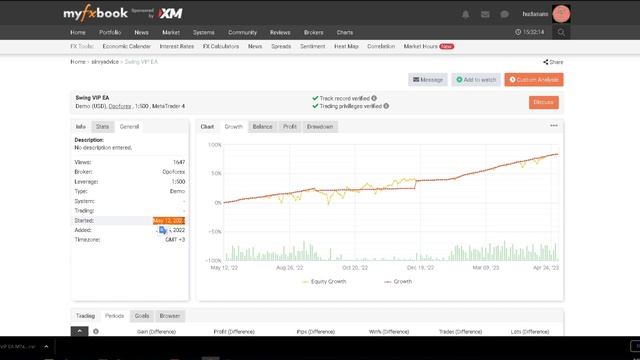Open the Sentiment tool

[x=313, y=47]
